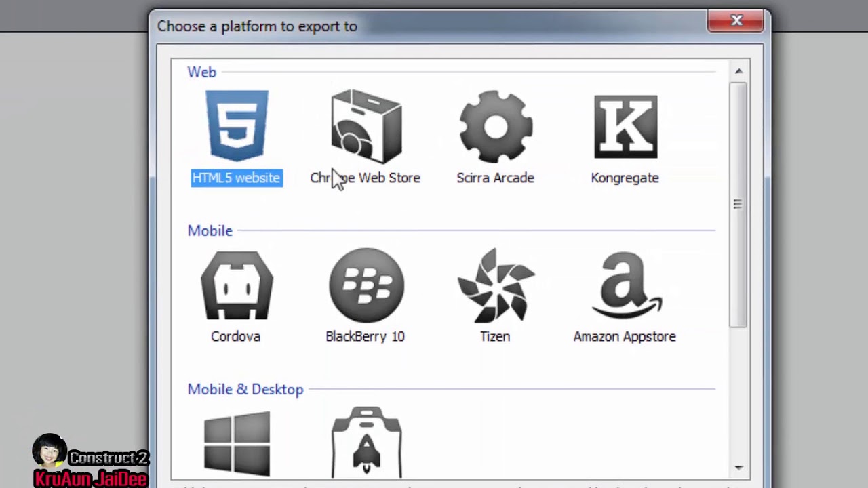Image resolution: width=868 pixels, height=488 pixels.
Task: Click the Amazon Appstore label
Action: click(x=625, y=336)
